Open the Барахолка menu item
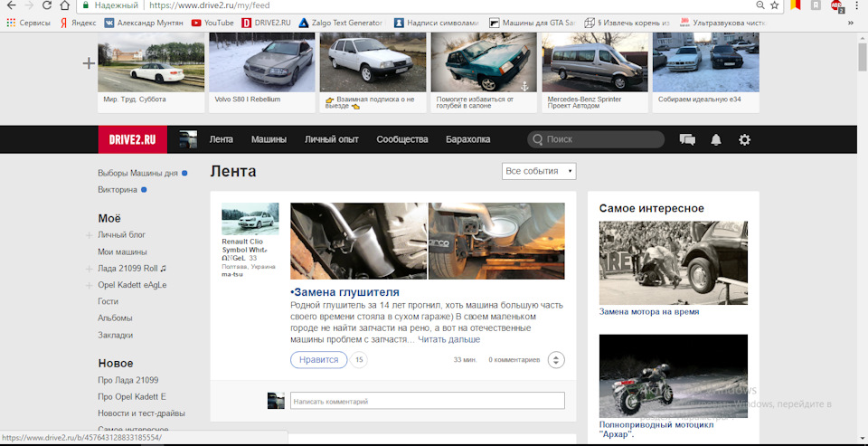This screenshot has width=868, height=446. coord(468,139)
